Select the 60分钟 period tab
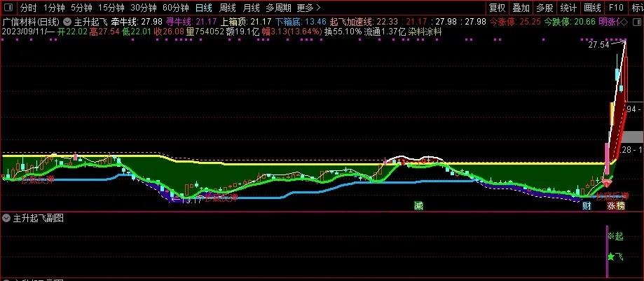 [175, 8]
